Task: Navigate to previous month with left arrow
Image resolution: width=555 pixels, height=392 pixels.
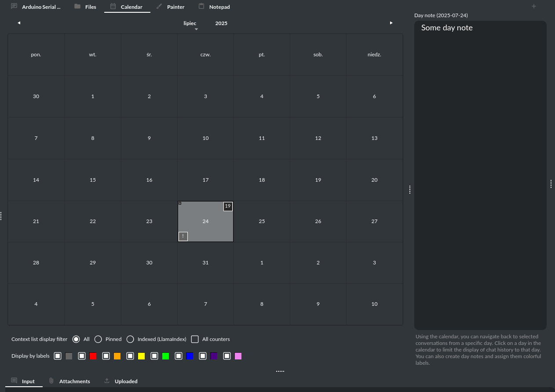Action: 19,22
